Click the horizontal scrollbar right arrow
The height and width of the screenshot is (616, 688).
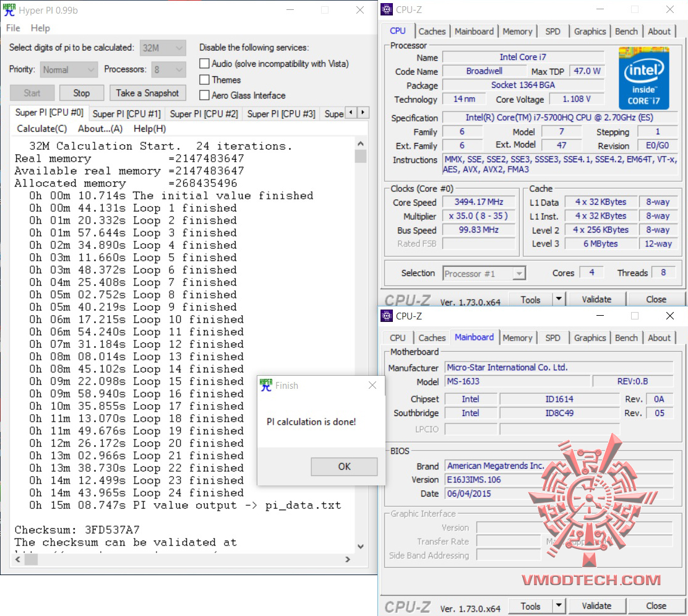(348, 560)
